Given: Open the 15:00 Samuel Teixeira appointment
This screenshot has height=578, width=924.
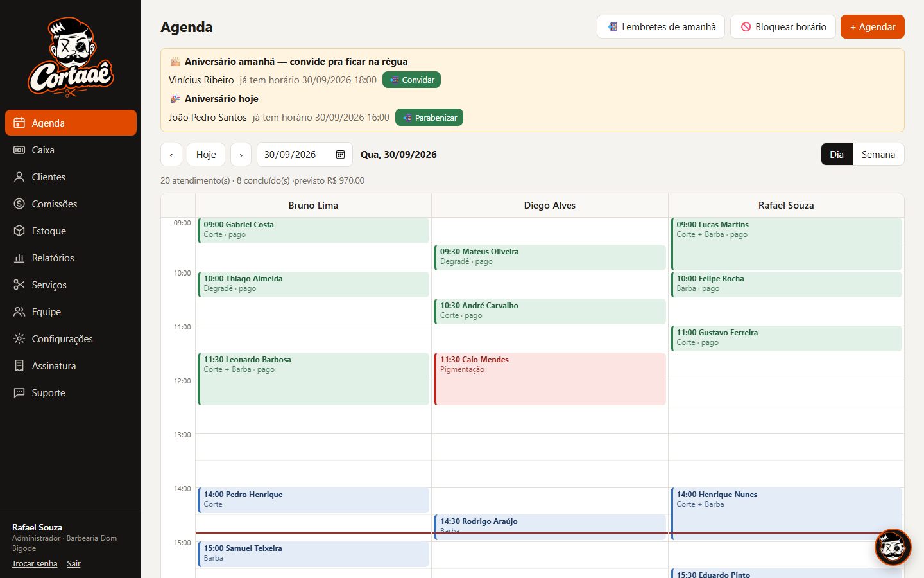Looking at the screenshot, I should click(313, 554).
